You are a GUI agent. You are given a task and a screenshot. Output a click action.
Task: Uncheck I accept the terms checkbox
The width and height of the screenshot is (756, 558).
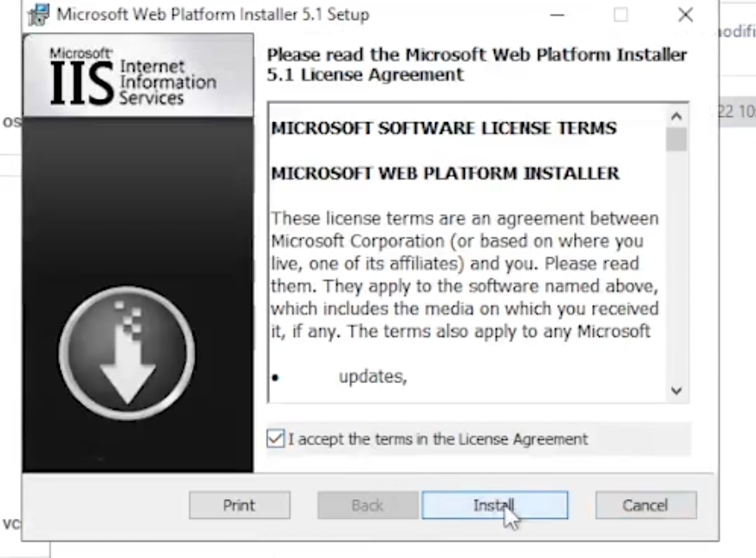(276, 439)
